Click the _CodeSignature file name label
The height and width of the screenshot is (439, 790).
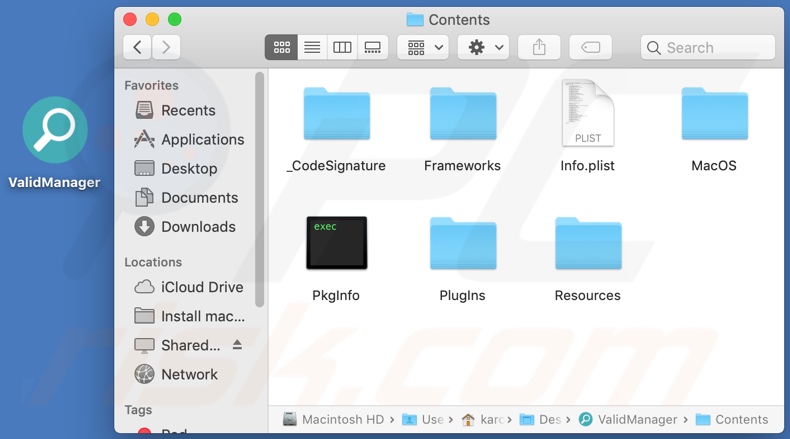(336, 166)
